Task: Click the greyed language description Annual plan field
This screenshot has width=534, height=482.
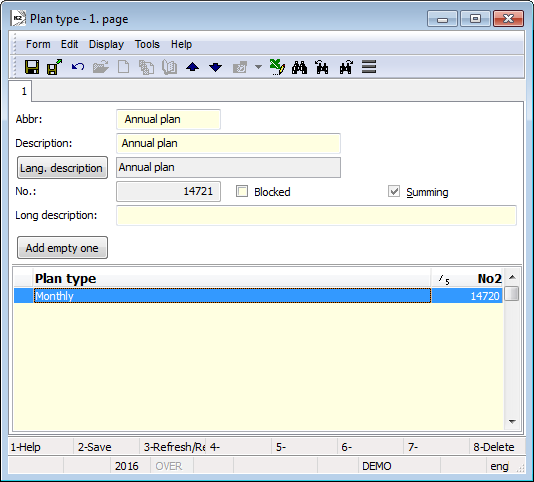Action: (x=228, y=167)
